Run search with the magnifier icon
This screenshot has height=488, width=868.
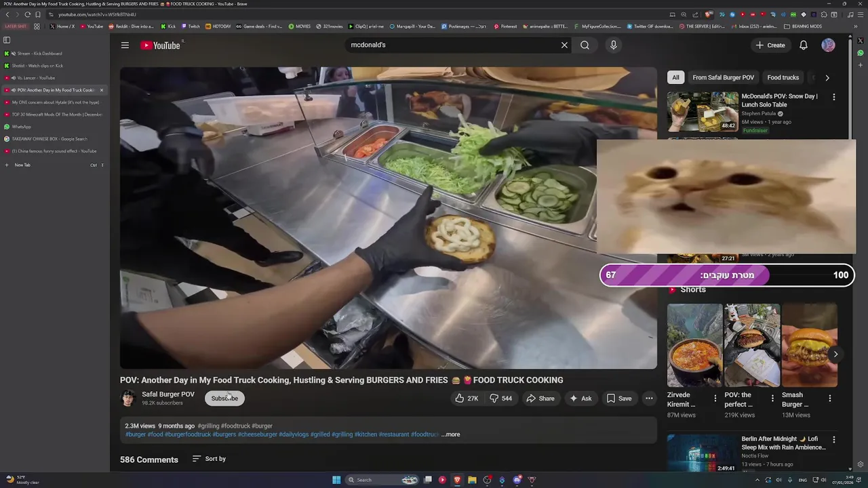tap(585, 45)
